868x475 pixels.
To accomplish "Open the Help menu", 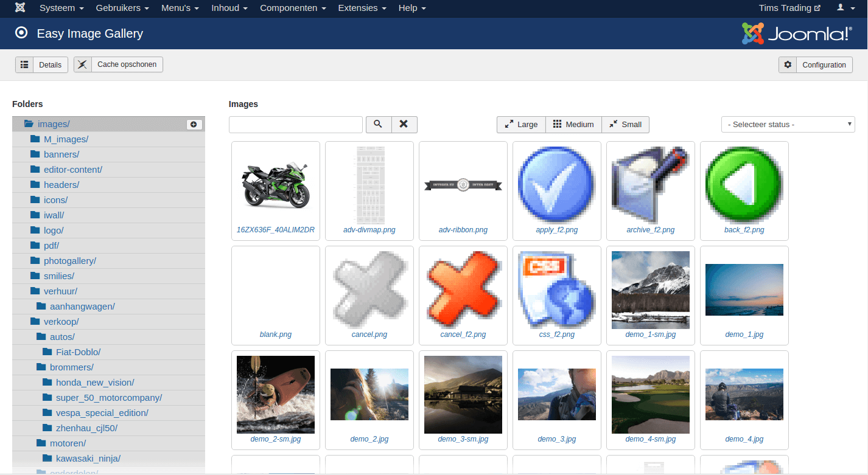I will click(x=412, y=8).
